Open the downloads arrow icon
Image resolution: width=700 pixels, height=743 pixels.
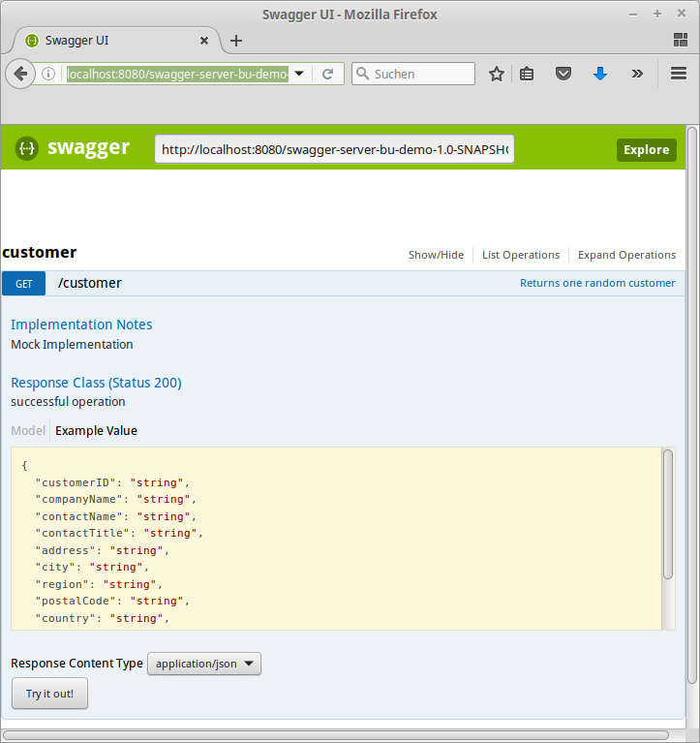click(600, 74)
